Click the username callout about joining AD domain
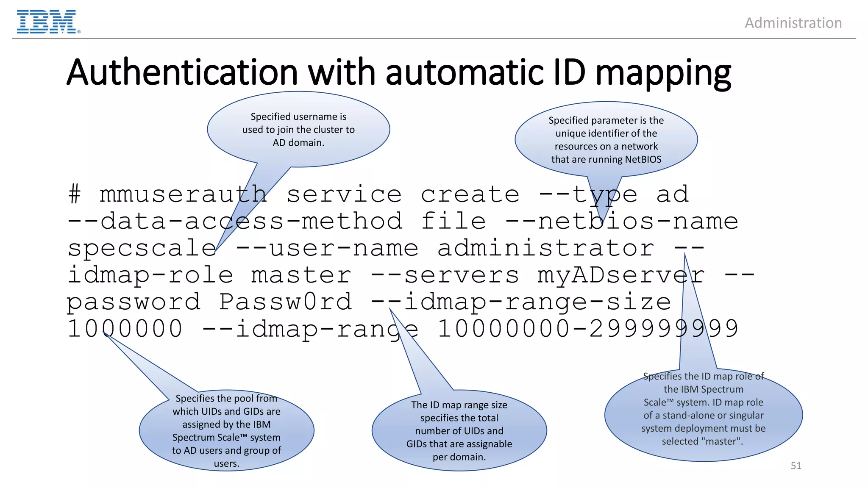This screenshot has width=868, height=488. 298,130
